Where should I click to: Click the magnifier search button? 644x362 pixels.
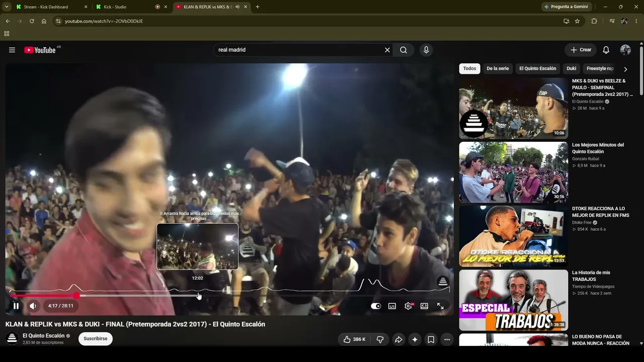tap(404, 50)
